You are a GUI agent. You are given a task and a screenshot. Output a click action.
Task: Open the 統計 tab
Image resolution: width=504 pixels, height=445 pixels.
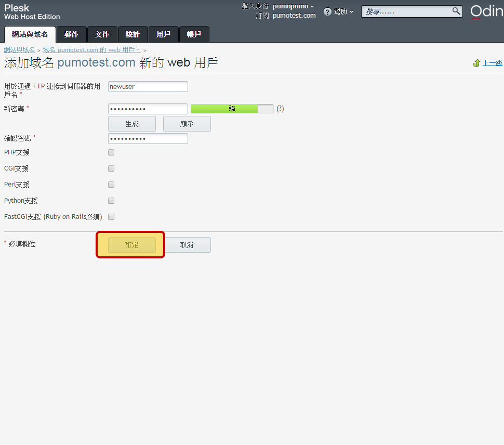point(132,34)
